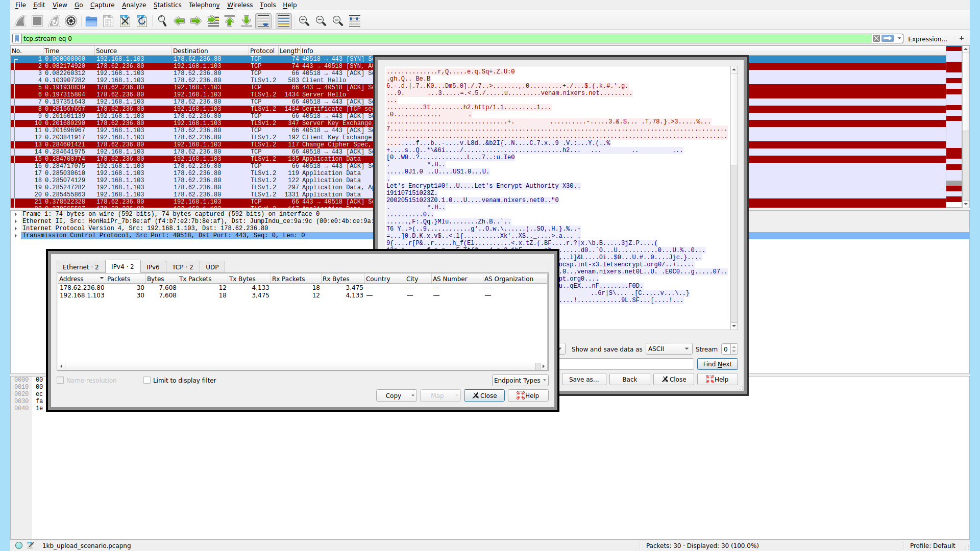The width and height of the screenshot is (980, 551).
Task: Restart the current capture
Action: coord(54,21)
